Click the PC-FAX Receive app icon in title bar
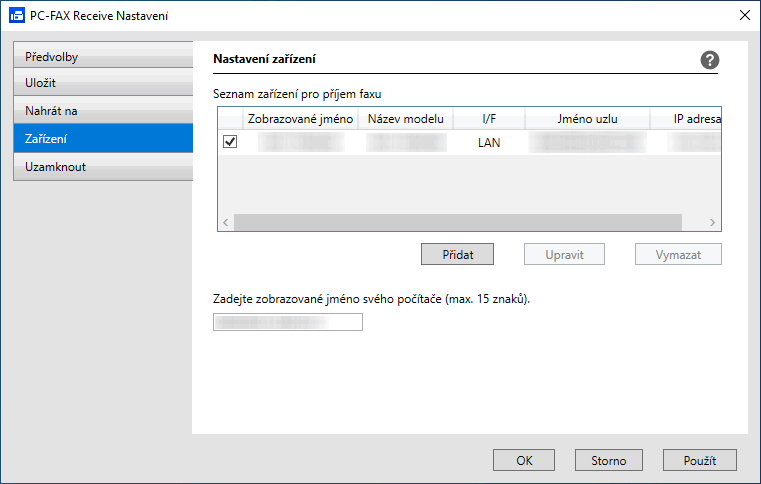The height and width of the screenshot is (484, 761). [x=17, y=16]
